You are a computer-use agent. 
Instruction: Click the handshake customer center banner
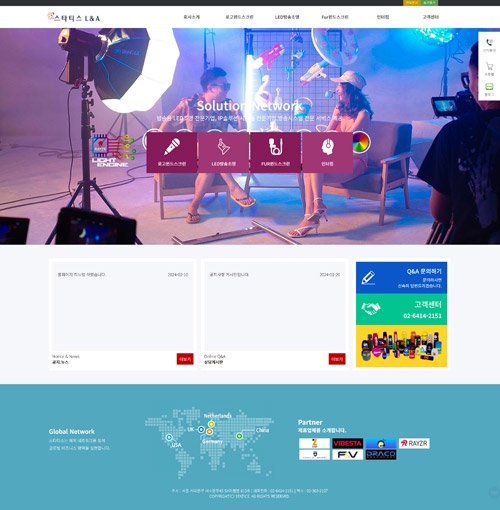point(401,309)
